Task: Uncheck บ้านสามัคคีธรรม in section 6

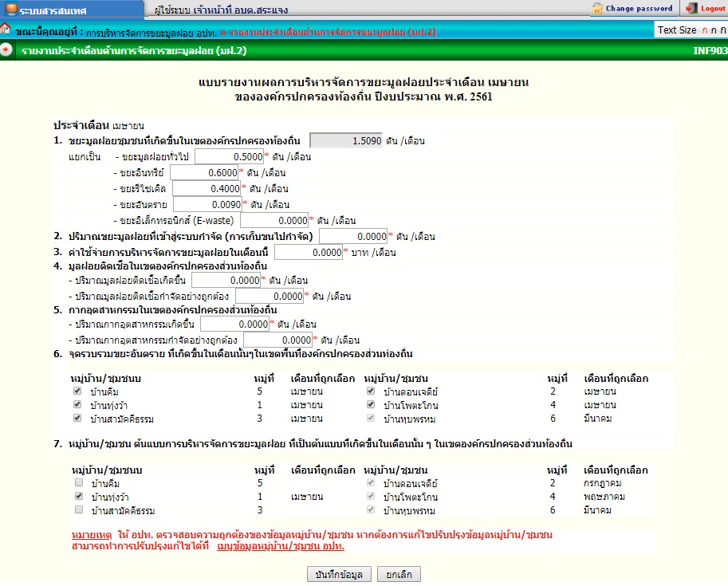Action: (77, 418)
